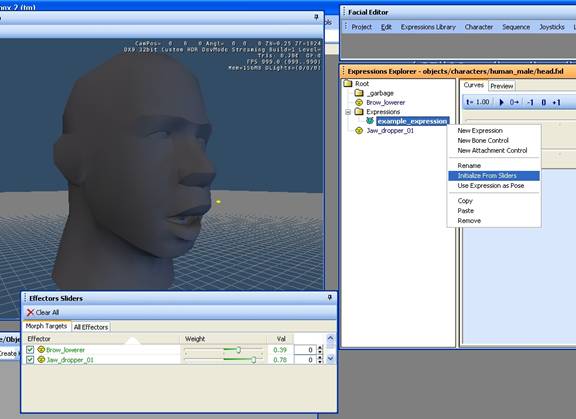This screenshot has width=576, height=419.
Task: Click the Brow_lowerer icon in Effectors Sliders
Action: click(x=41, y=350)
